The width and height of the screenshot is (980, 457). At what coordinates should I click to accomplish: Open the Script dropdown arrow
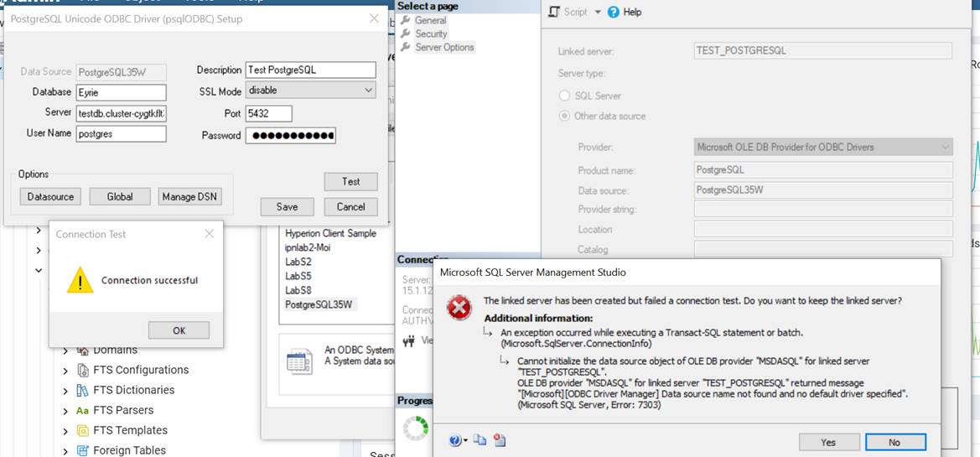(598, 12)
